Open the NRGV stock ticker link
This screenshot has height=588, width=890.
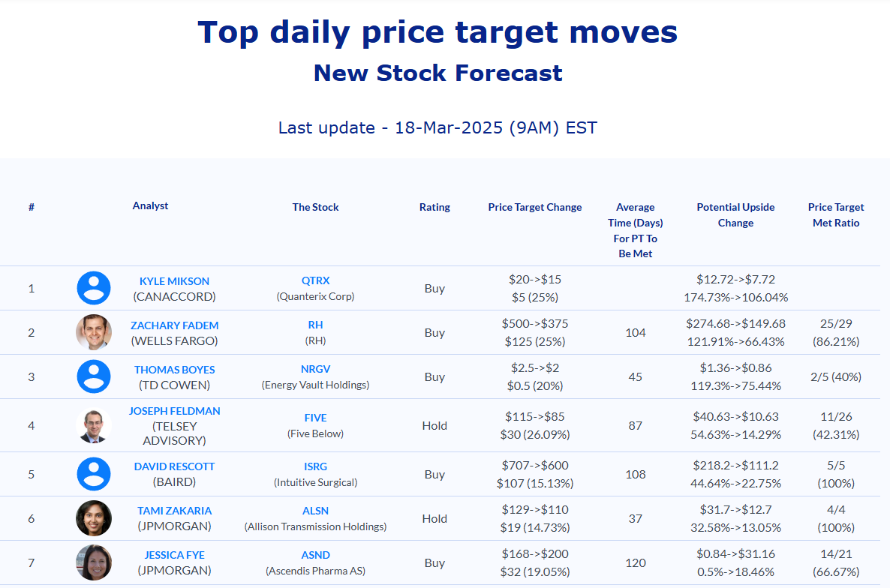click(x=316, y=369)
